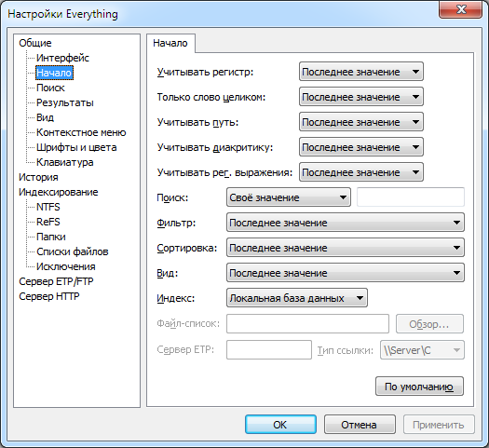Select Папки in the tree

click(51, 237)
